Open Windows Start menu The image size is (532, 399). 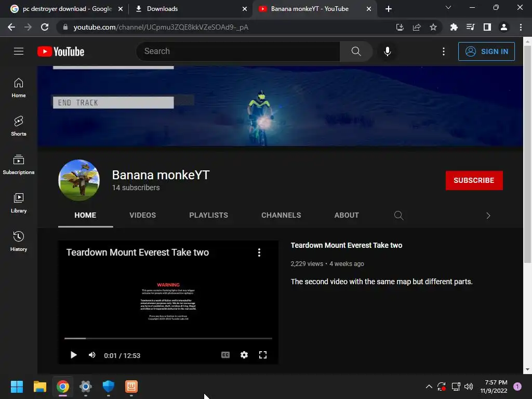(17, 387)
